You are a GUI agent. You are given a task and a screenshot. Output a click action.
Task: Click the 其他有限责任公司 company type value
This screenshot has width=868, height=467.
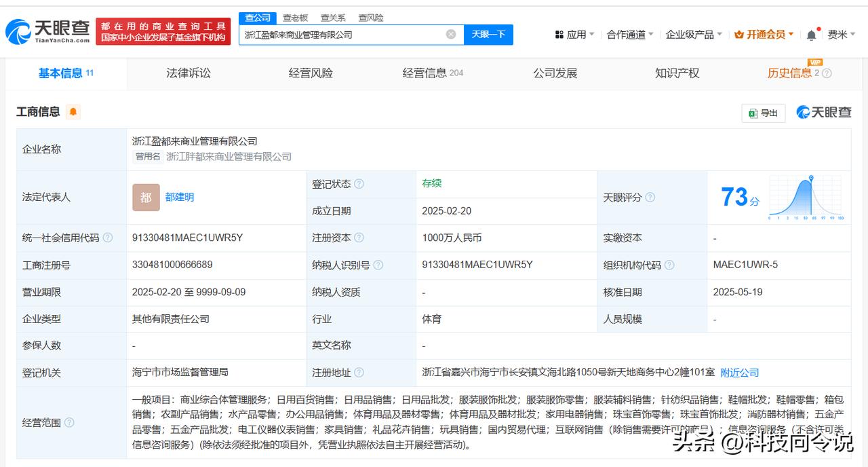[170, 318]
